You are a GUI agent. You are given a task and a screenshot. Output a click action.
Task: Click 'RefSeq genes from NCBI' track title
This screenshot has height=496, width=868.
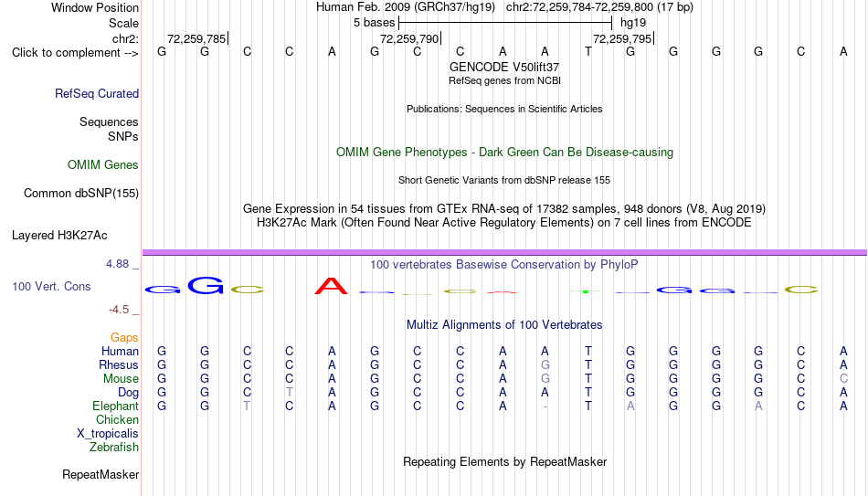505,80
